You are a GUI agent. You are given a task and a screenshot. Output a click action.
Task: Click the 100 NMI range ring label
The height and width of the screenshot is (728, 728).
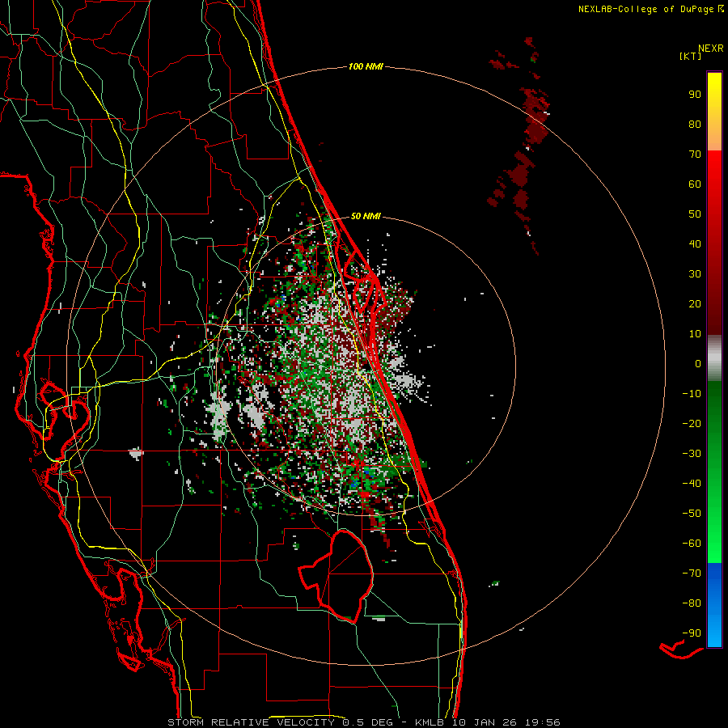[x=365, y=66]
